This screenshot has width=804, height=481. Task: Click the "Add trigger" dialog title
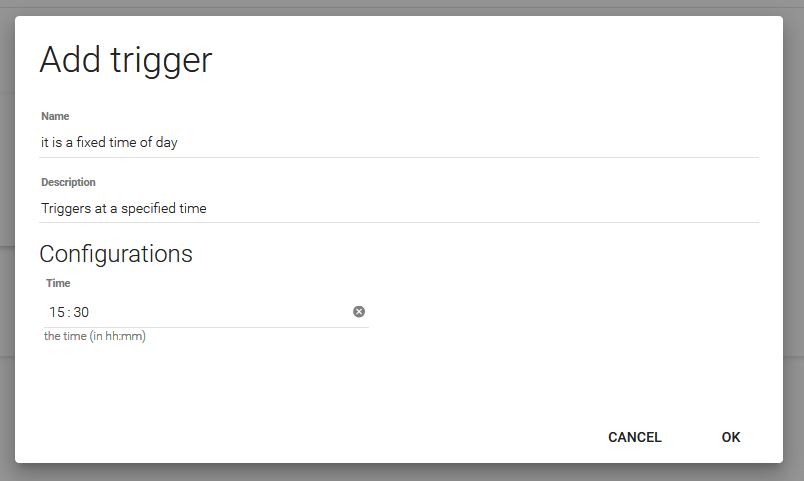click(126, 60)
